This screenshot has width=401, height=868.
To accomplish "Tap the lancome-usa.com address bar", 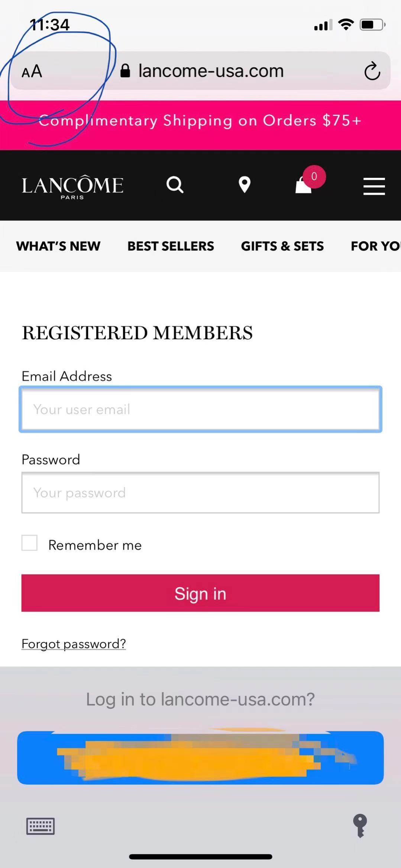I will point(211,71).
